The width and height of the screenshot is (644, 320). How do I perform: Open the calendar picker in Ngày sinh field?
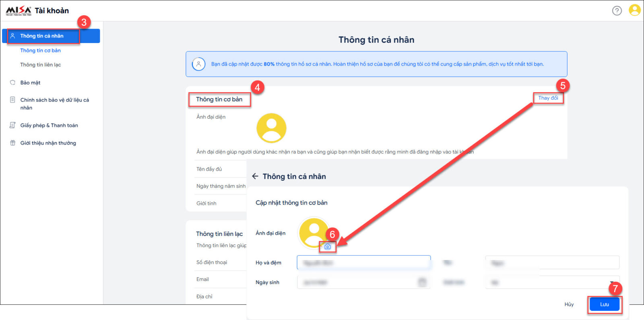422,282
